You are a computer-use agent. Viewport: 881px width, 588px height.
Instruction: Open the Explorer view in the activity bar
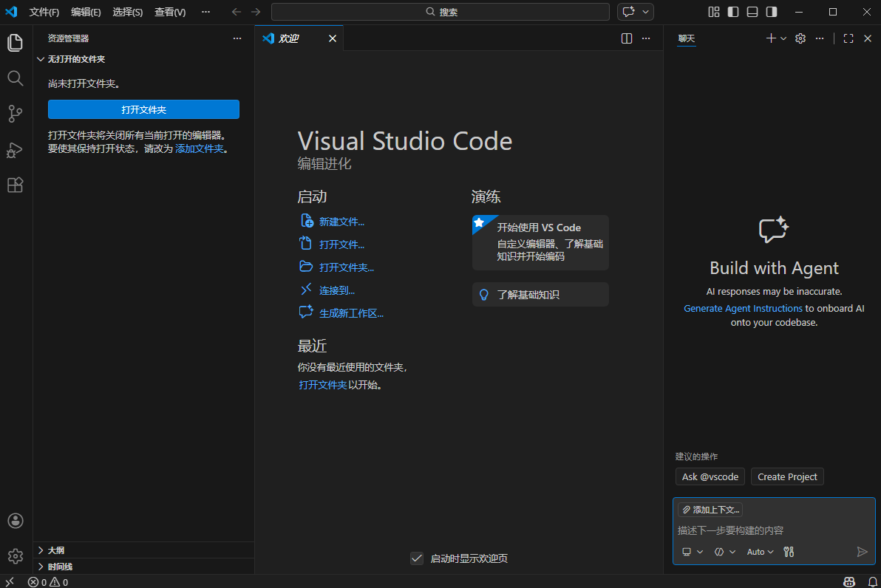[16, 43]
